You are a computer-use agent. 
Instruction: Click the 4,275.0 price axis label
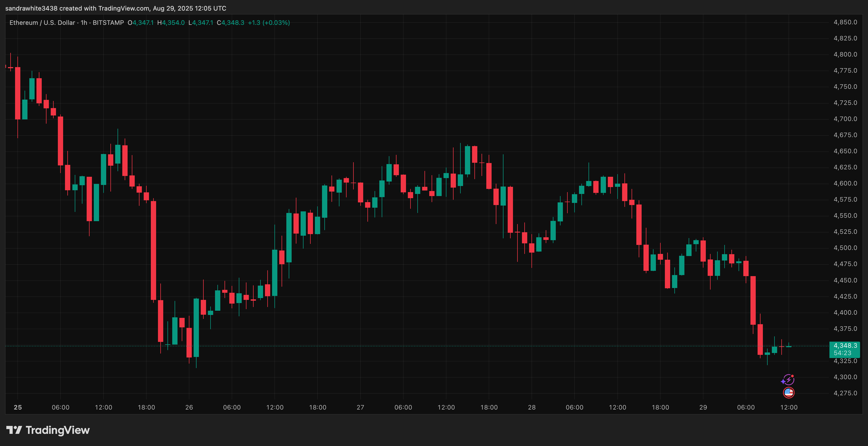tap(845, 393)
